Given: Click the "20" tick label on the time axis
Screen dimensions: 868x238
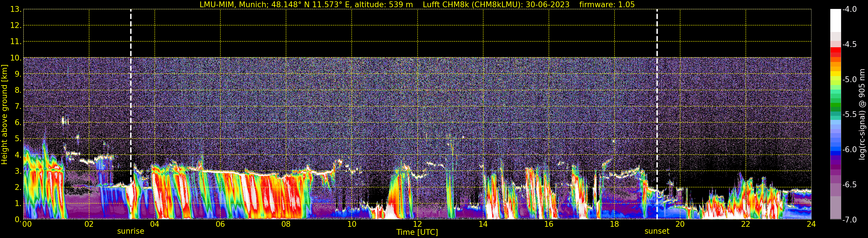Looking at the screenshot, I should click(680, 224).
